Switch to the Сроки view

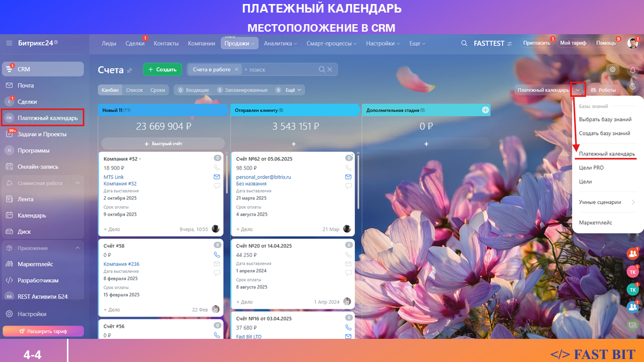[157, 90]
